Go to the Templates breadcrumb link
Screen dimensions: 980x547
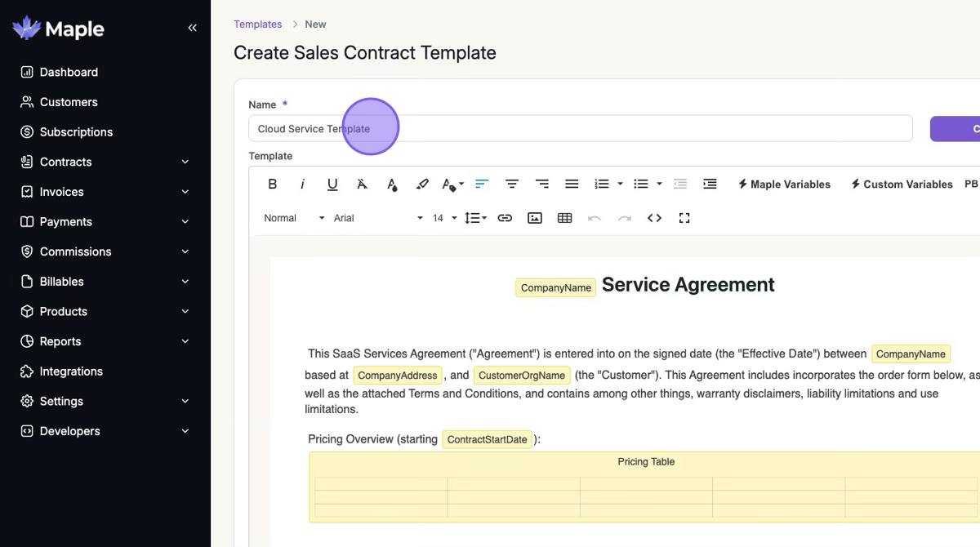coord(257,24)
